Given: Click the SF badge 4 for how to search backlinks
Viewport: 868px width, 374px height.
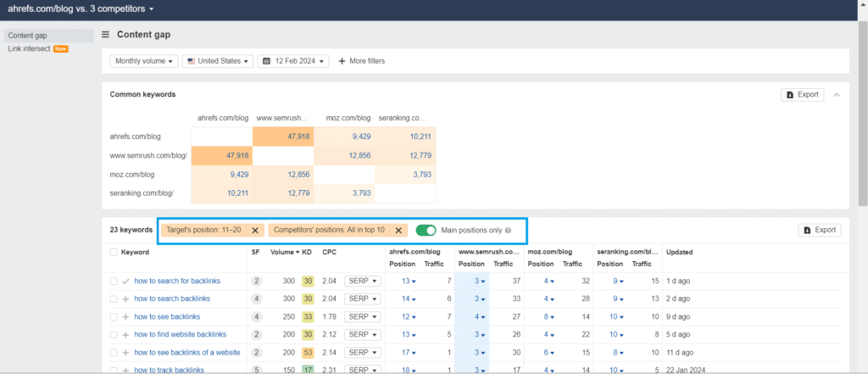Looking at the screenshot, I should tap(256, 299).
